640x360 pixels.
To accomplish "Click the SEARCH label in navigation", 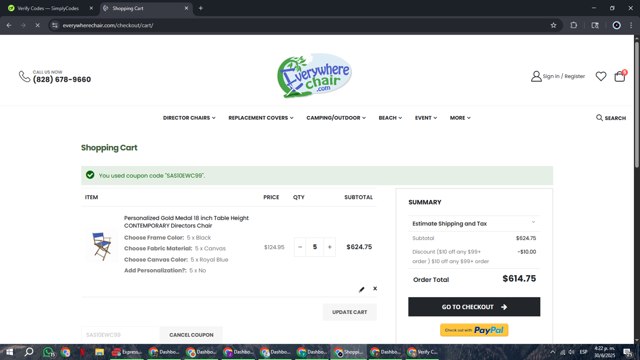I will click(615, 118).
